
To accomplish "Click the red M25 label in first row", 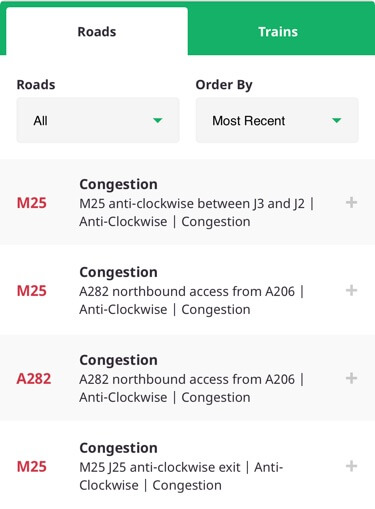I will point(32,203).
